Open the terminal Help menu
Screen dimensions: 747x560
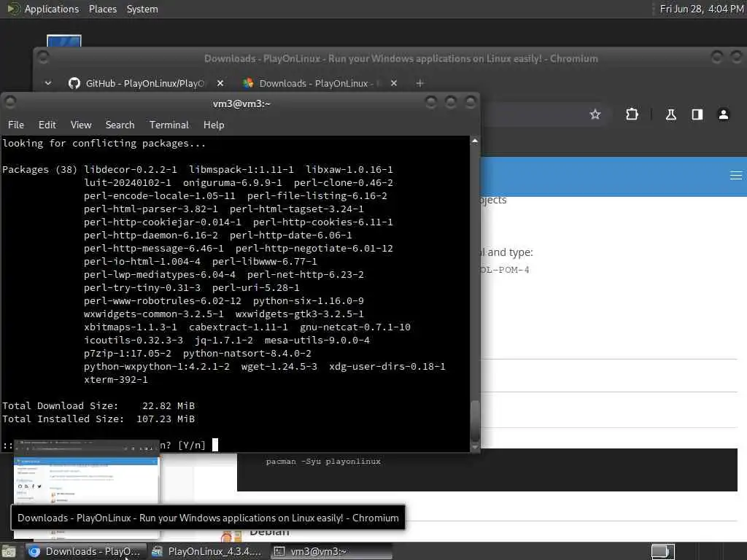[x=214, y=125]
